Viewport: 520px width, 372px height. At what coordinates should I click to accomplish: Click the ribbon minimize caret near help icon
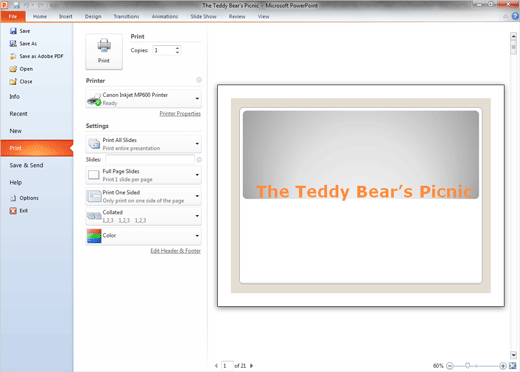pos(506,16)
